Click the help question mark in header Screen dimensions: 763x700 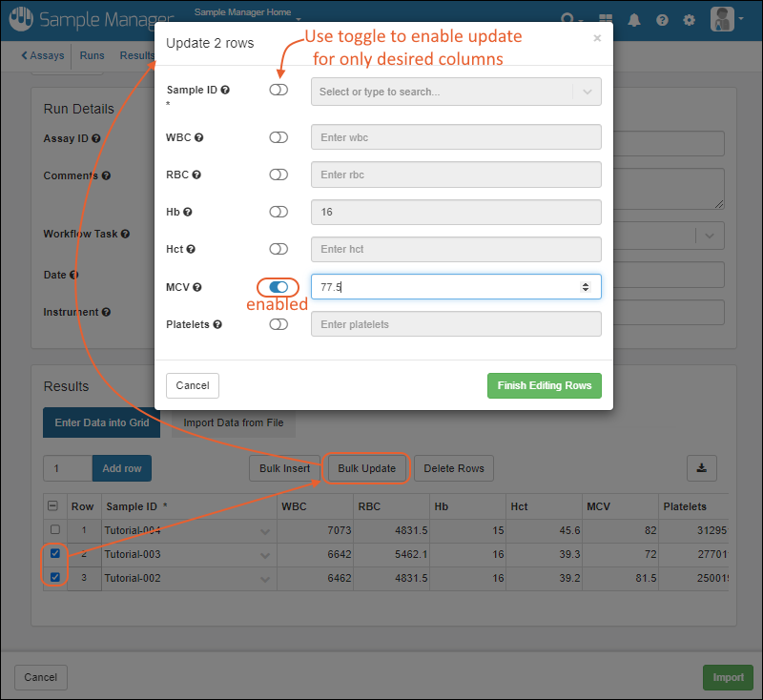(662, 20)
